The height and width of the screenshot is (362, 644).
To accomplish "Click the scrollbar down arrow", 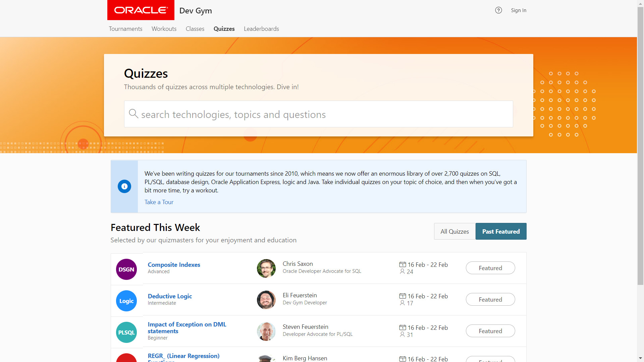I will 640,358.
